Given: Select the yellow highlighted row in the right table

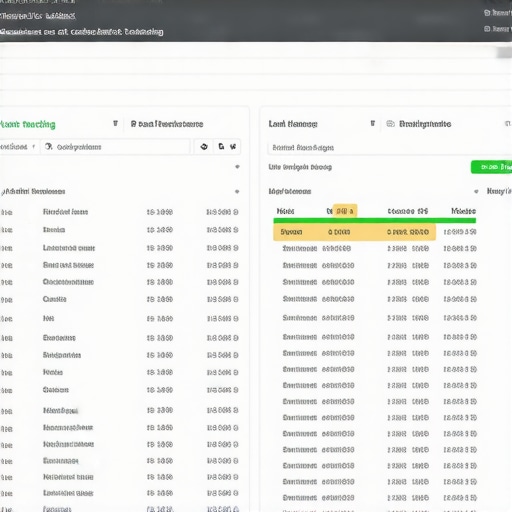Looking at the screenshot, I should (x=354, y=232).
